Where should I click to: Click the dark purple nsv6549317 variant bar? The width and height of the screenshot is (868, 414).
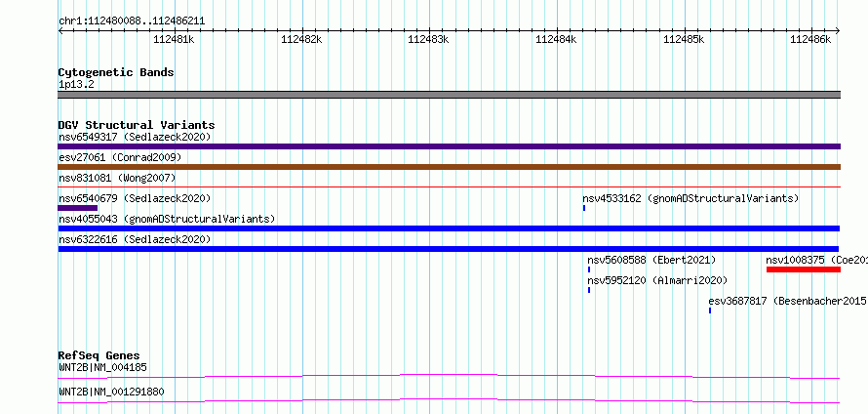coord(449,146)
